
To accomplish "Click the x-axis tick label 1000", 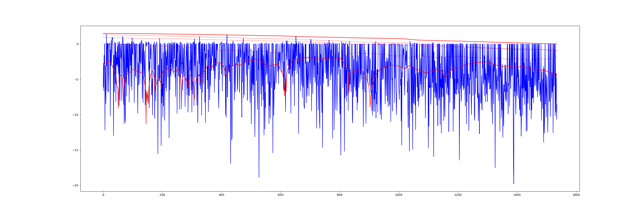I will pos(399,195).
